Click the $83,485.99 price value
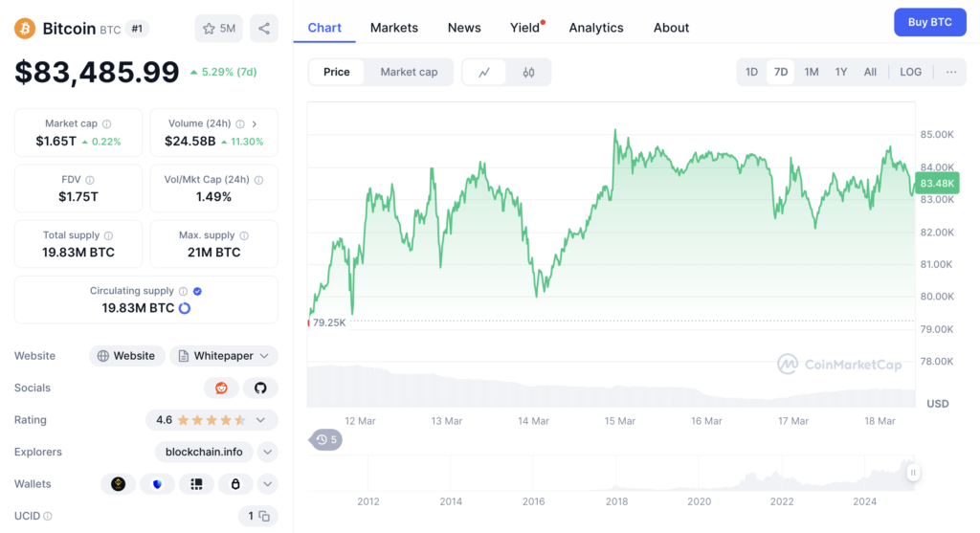The height and width of the screenshot is (533, 980). pyautogui.click(x=97, y=72)
